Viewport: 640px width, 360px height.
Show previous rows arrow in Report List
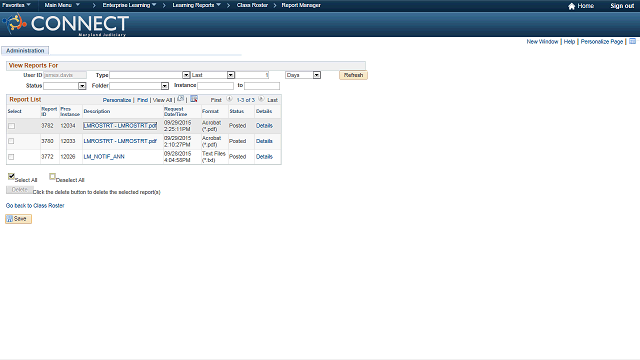pyautogui.click(x=229, y=99)
